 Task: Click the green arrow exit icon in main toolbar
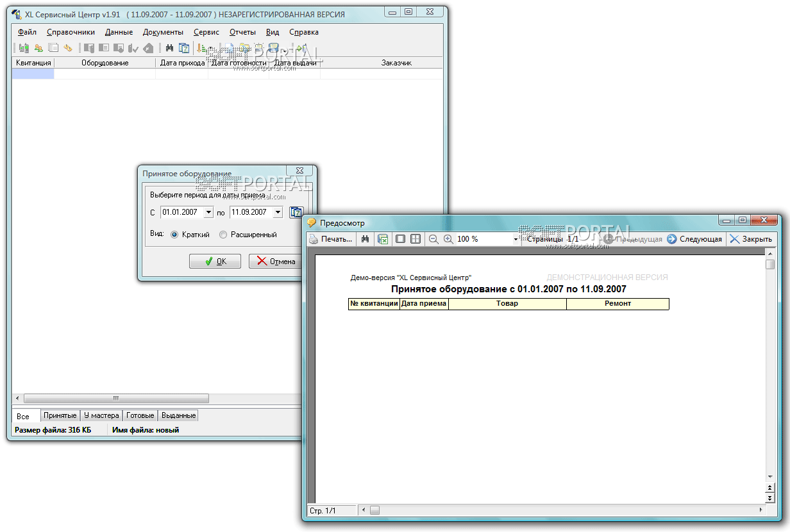(303, 47)
